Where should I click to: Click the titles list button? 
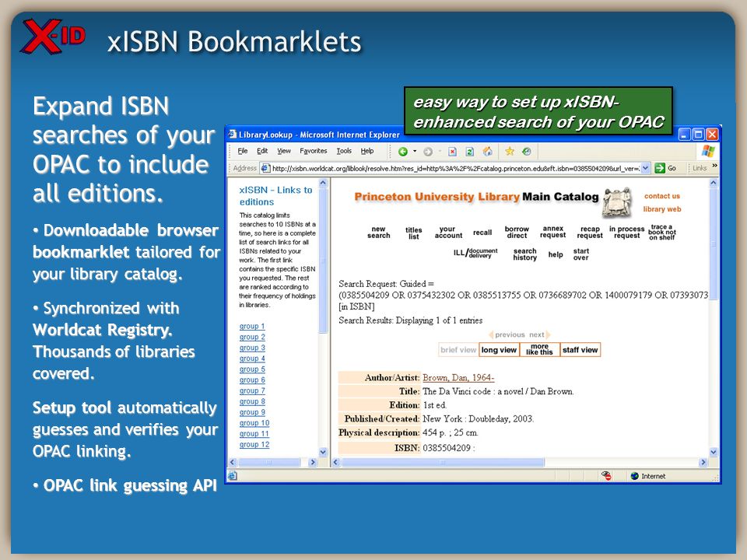413,233
